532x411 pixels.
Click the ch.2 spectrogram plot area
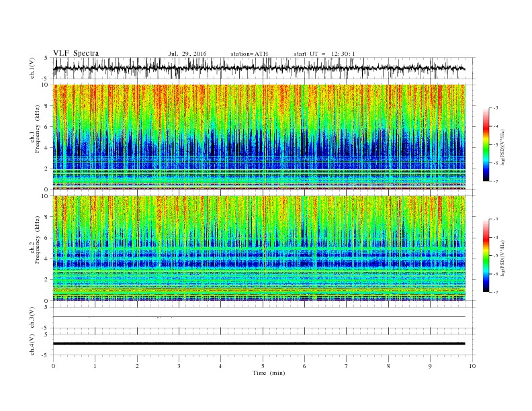click(x=259, y=248)
